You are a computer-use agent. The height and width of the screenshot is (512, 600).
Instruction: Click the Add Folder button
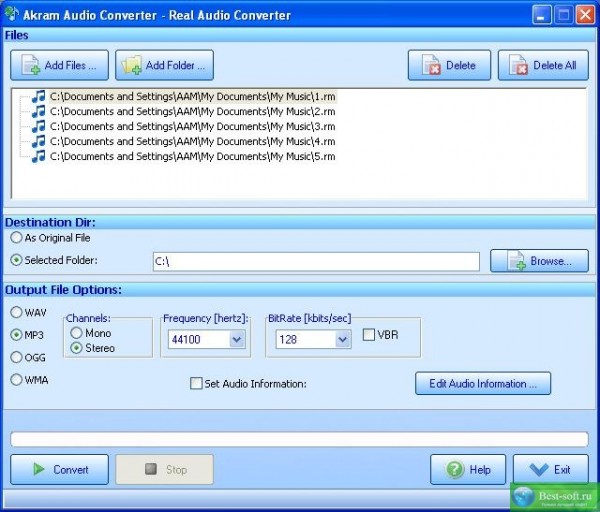click(165, 65)
